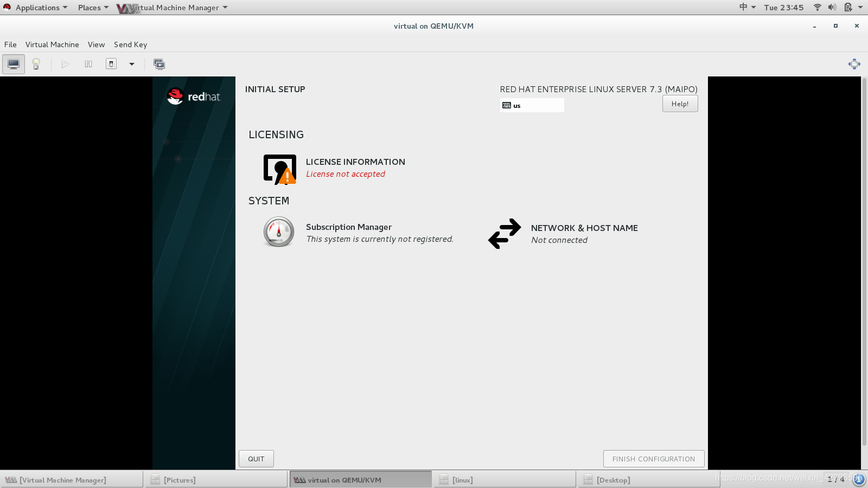Open Virtual Machine Manager app menu
Image resolution: width=868 pixels, height=488 pixels.
coord(173,8)
